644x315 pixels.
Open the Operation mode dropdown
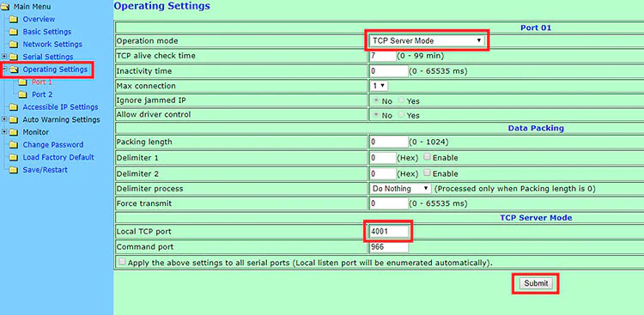pyautogui.click(x=427, y=40)
